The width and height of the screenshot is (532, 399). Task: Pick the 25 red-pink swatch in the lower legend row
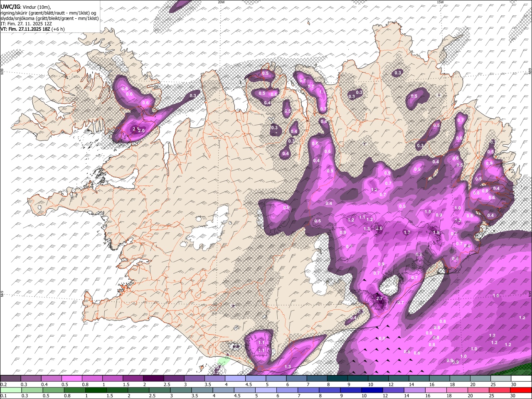click(x=499, y=390)
